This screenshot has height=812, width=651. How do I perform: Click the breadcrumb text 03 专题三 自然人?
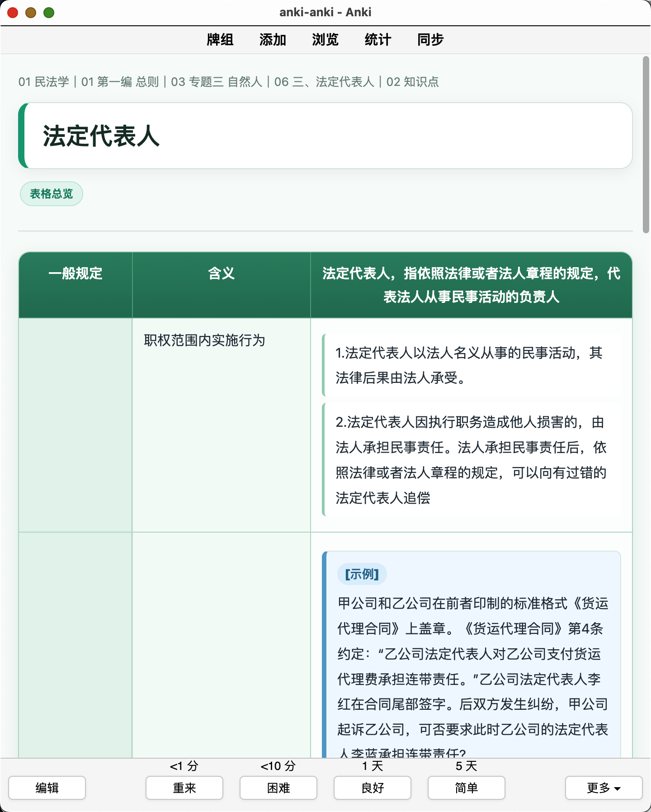[x=217, y=82]
